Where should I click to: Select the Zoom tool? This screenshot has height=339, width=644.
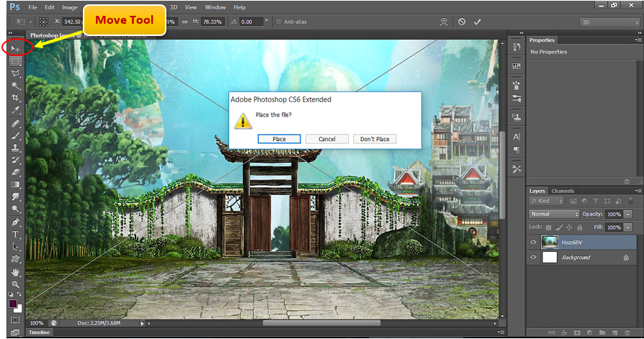pos(15,284)
